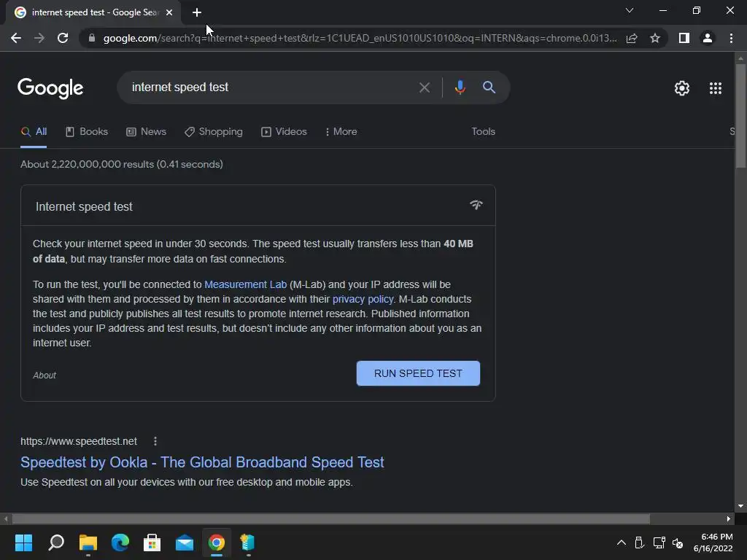The image size is (747, 560).
Task: Submit search with the magnifier icon
Action: pyautogui.click(x=489, y=87)
